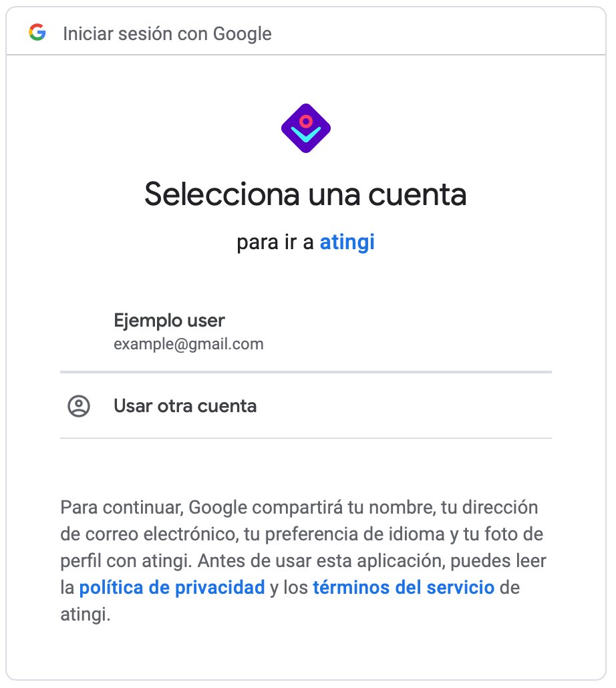616x688 pixels.
Task: Click the person icon beside Usar otra cuenta
Action: [x=79, y=406]
